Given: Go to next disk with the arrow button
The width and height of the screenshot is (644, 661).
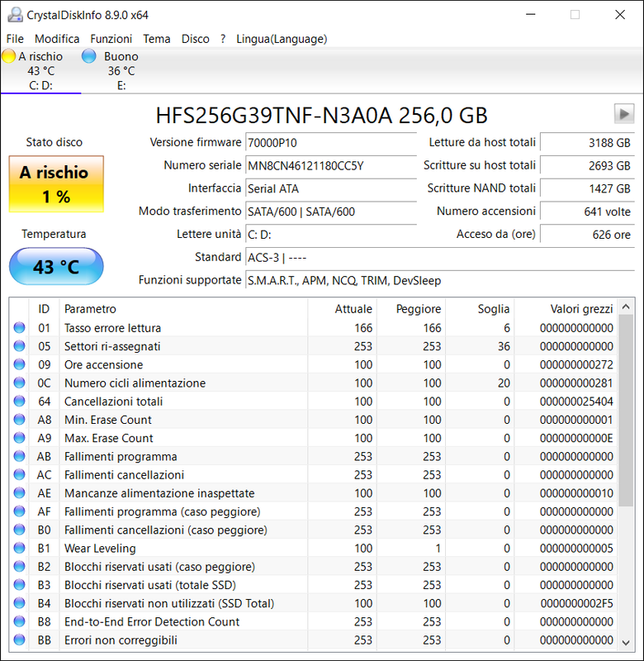Looking at the screenshot, I should [x=624, y=114].
